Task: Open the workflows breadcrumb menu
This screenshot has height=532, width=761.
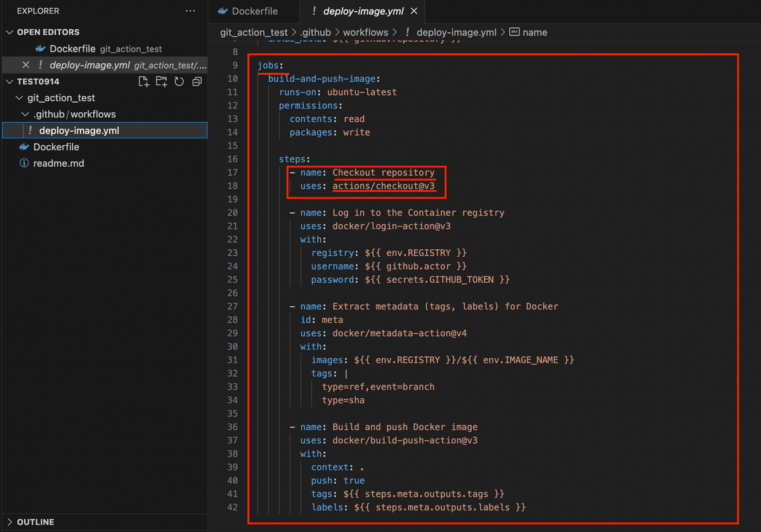Action: (x=365, y=32)
